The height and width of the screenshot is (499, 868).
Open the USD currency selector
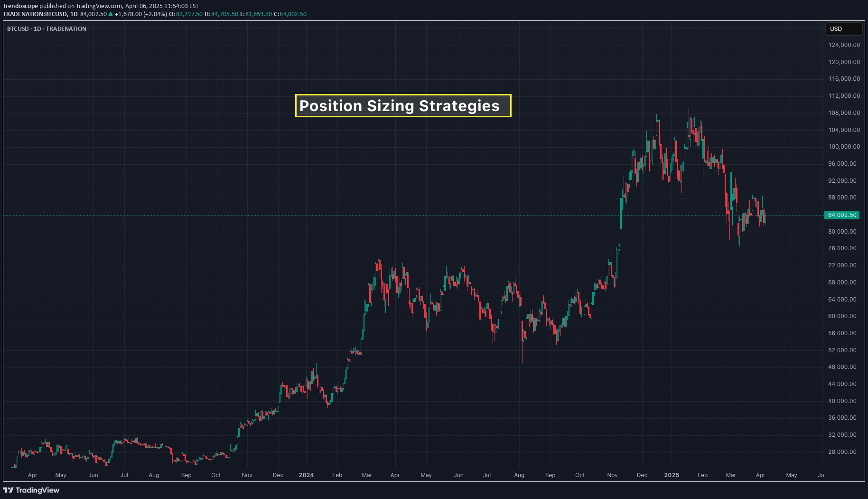tap(844, 29)
